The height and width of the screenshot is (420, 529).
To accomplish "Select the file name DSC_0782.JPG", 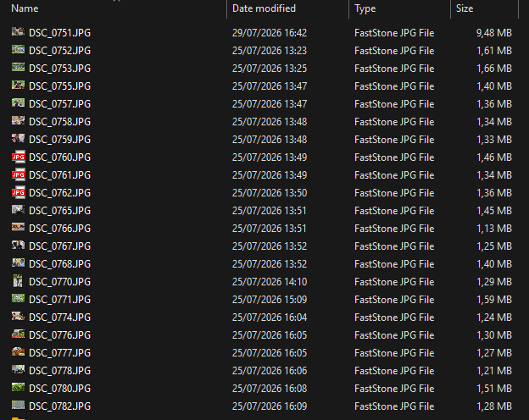I will (59, 406).
